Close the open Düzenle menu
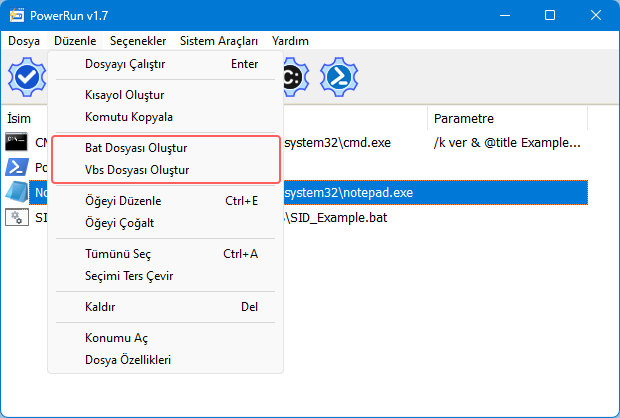Image resolution: width=620 pixels, height=418 pixels. pos(75,41)
